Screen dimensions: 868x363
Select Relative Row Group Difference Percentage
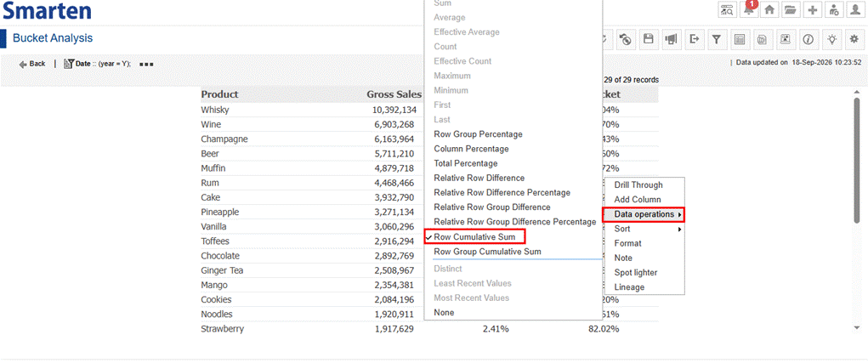(515, 222)
